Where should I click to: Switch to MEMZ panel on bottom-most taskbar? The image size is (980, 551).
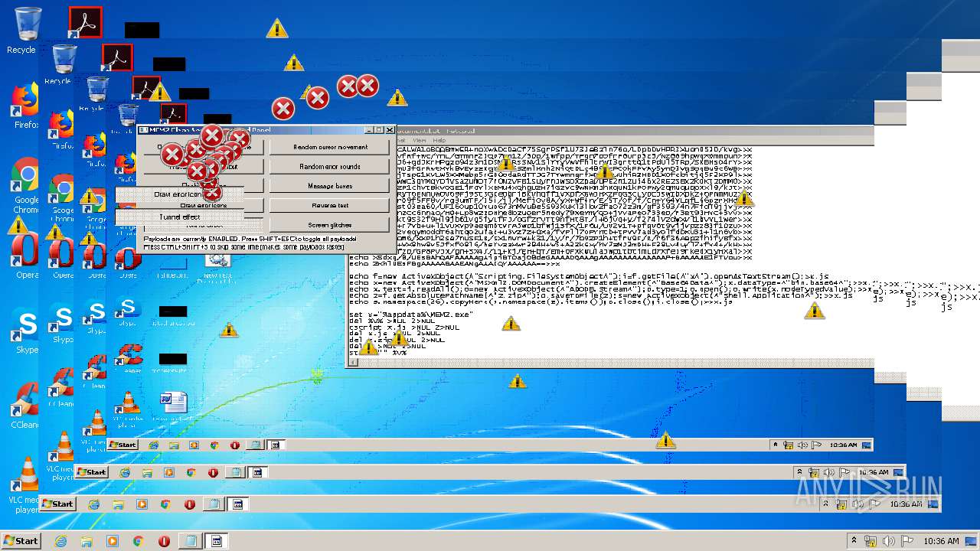217,541
